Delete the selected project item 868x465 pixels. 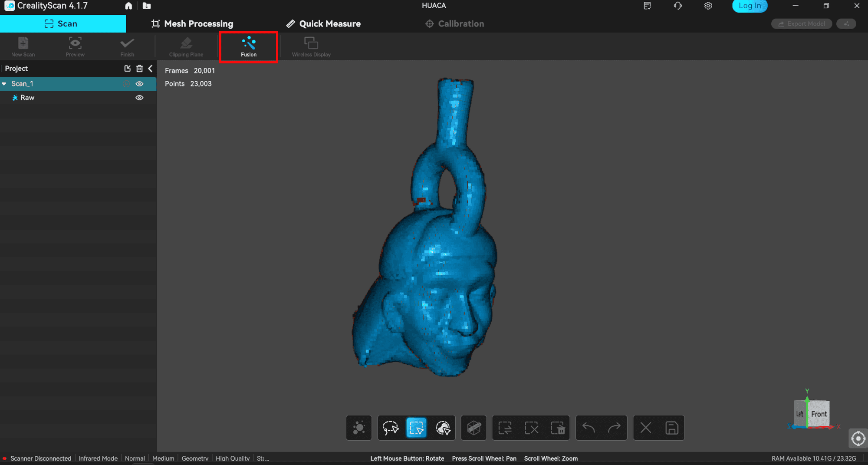click(x=139, y=69)
